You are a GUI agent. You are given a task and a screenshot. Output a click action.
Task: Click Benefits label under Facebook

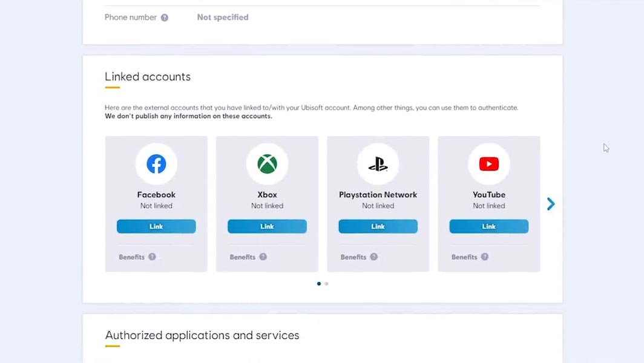[131, 257]
